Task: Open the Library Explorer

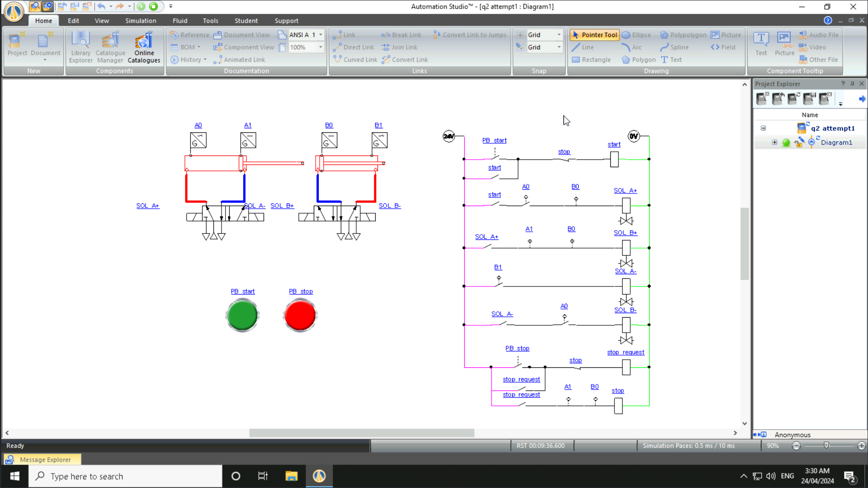Action: 80,47
